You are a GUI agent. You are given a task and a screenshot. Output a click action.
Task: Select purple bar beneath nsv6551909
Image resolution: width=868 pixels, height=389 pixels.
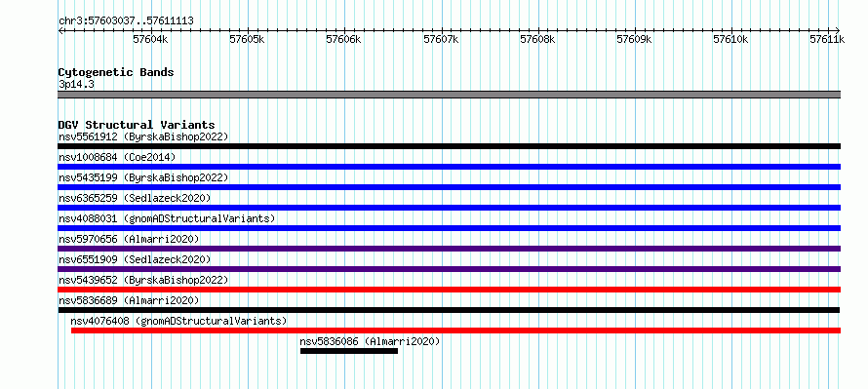click(x=449, y=269)
